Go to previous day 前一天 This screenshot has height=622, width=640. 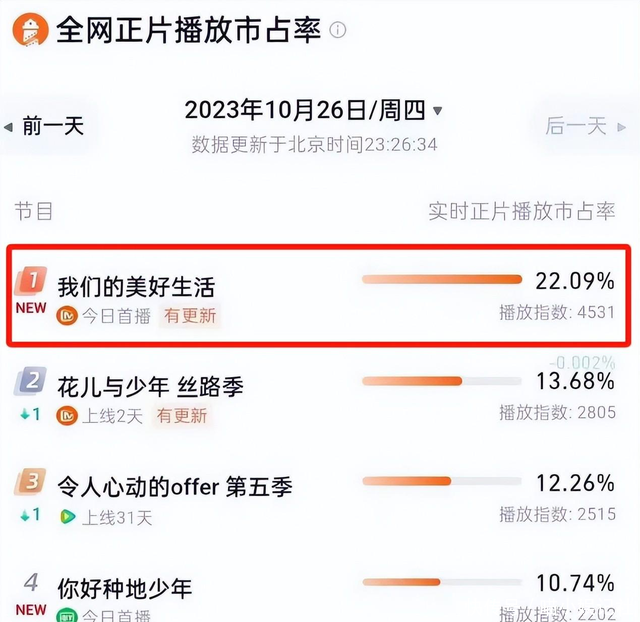click(45, 126)
